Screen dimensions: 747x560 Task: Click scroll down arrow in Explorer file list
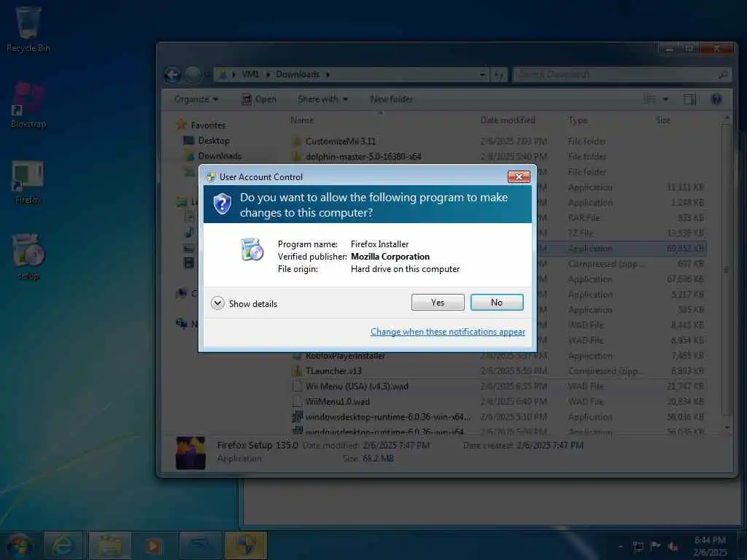pos(727,427)
